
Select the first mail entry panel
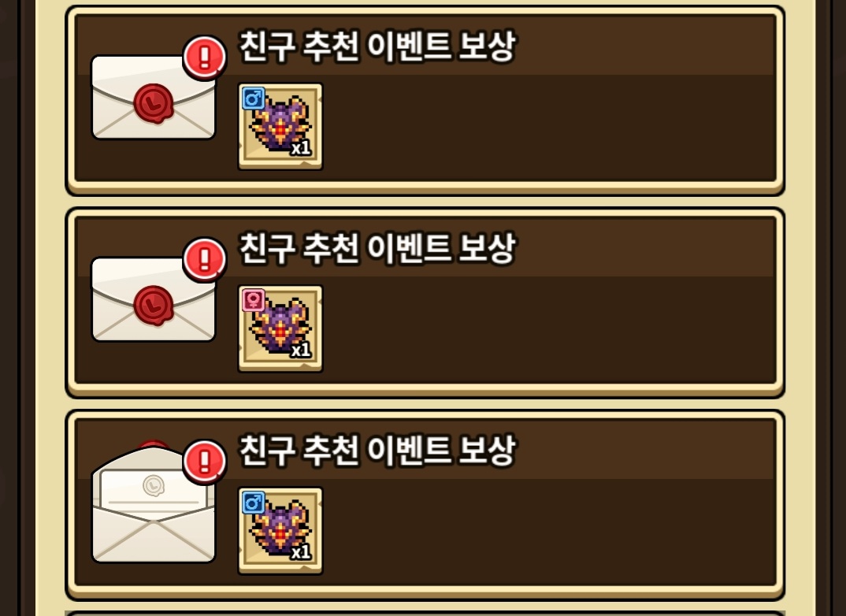point(425,101)
